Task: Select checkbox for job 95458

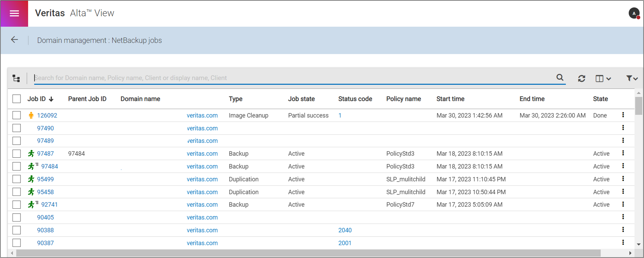Action: point(17,192)
